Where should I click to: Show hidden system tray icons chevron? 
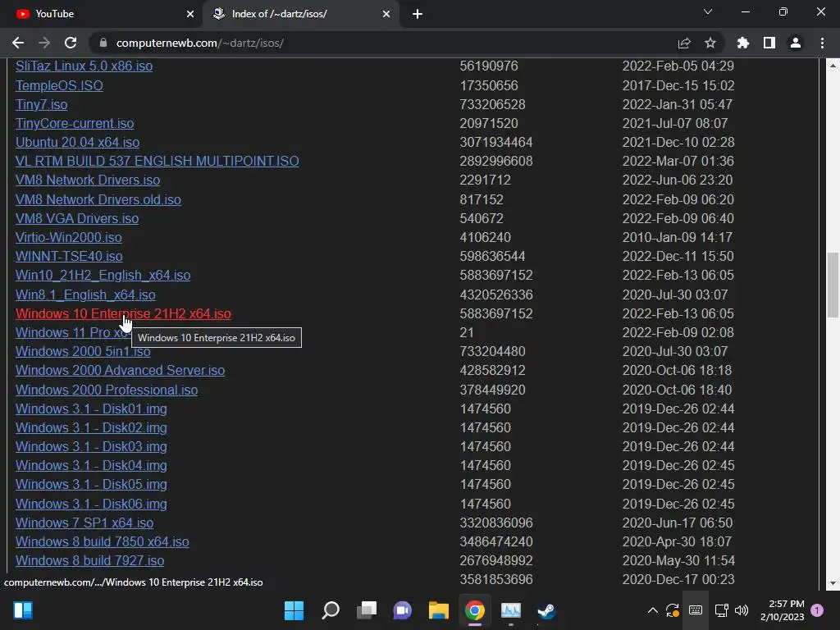(652, 610)
